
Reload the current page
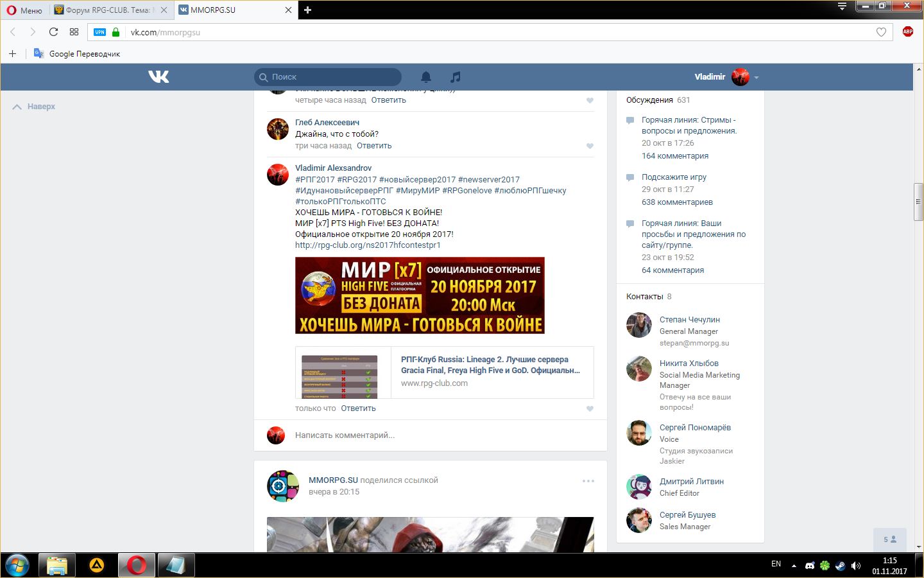pyautogui.click(x=54, y=32)
